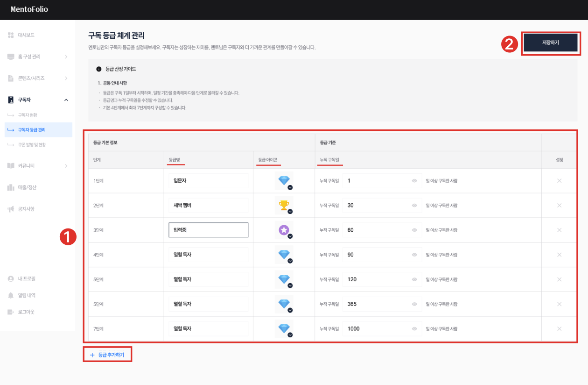This screenshot has height=385, width=588.
Task: Click the MentoFolio logo in header
Action: [x=29, y=9]
